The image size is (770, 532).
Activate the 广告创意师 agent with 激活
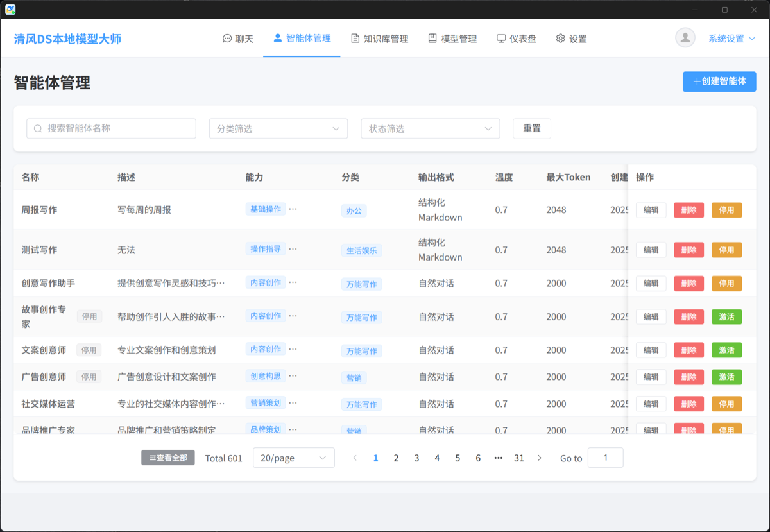[x=726, y=377]
